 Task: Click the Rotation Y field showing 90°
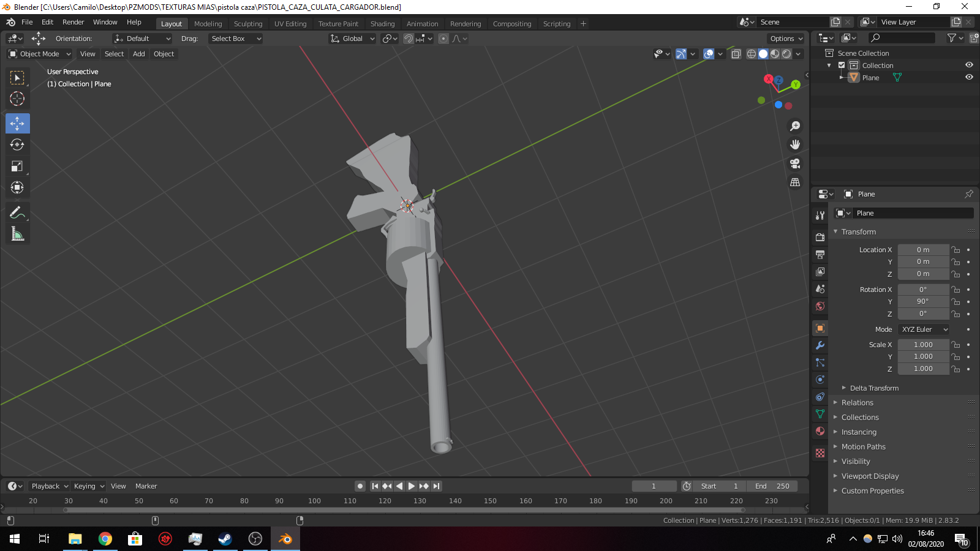pyautogui.click(x=923, y=301)
